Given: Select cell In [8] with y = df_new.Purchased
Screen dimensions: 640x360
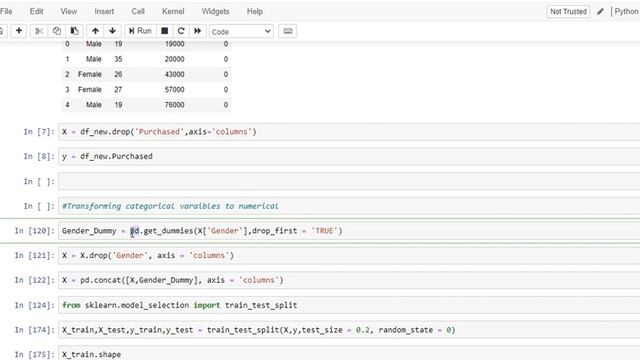Looking at the screenshot, I should click(349, 156).
